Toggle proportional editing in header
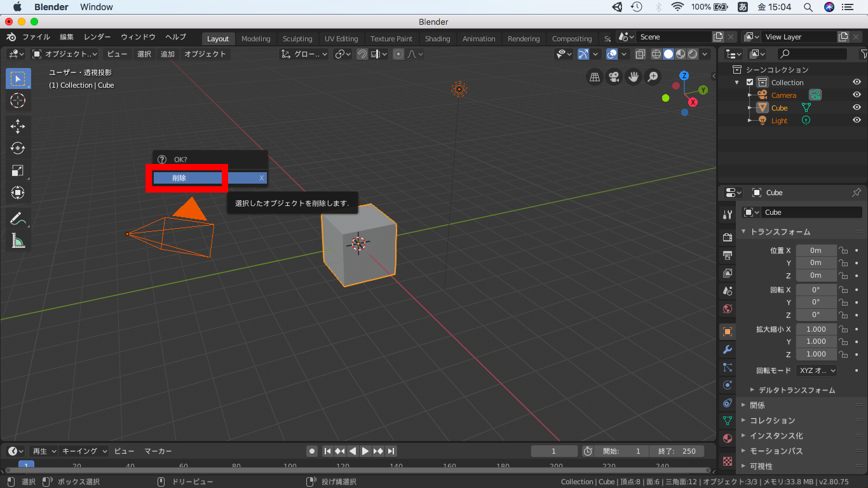Screen dimensions: 868x488 pyautogui.click(x=398, y=54)
